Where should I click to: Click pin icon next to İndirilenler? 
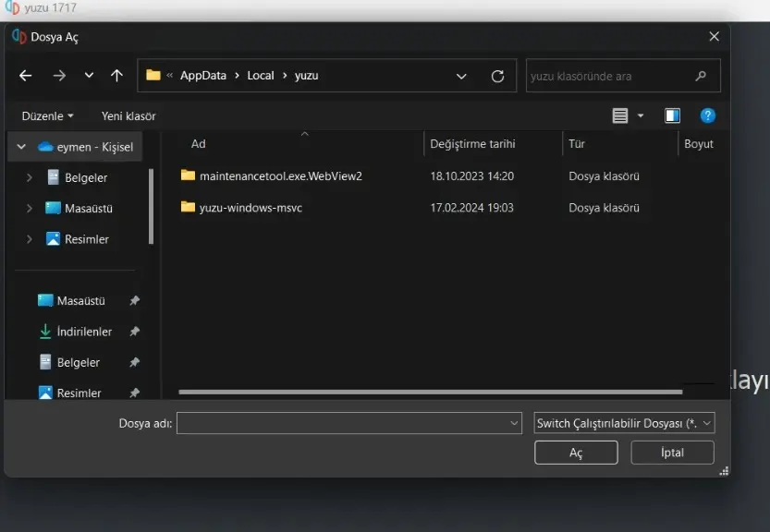(x=135, y=332)
